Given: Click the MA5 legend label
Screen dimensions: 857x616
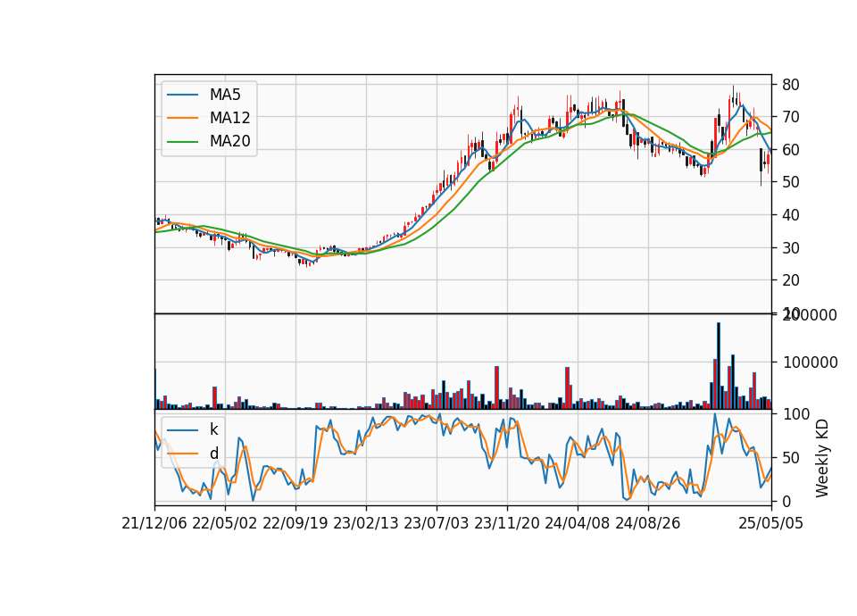Looking at the screenshot, I should (225, 95).
